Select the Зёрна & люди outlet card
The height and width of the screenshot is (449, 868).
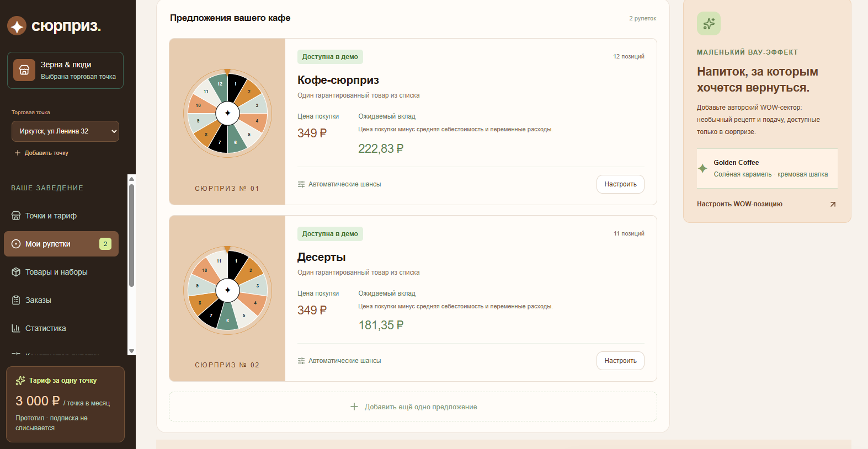65,70
